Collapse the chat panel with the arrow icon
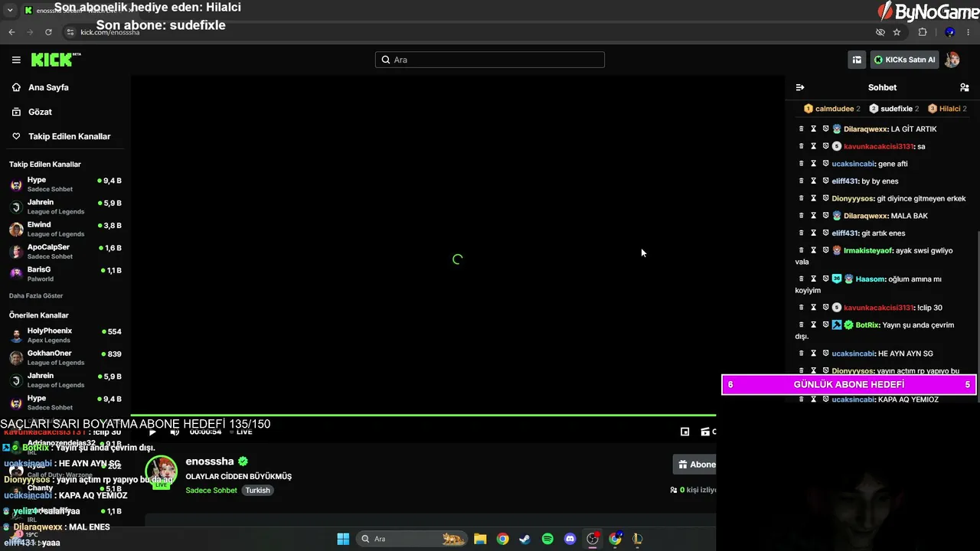980x551 pixels. tap(800, 87)
